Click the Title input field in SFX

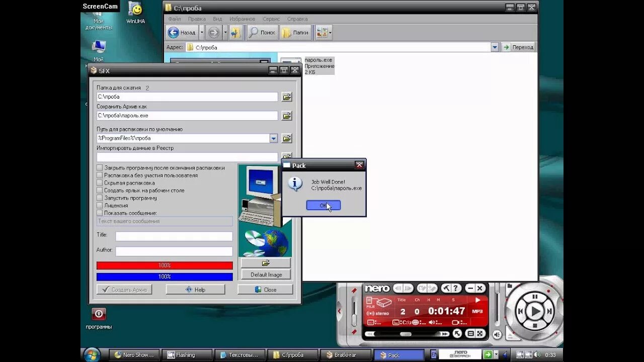pos(174,236)
